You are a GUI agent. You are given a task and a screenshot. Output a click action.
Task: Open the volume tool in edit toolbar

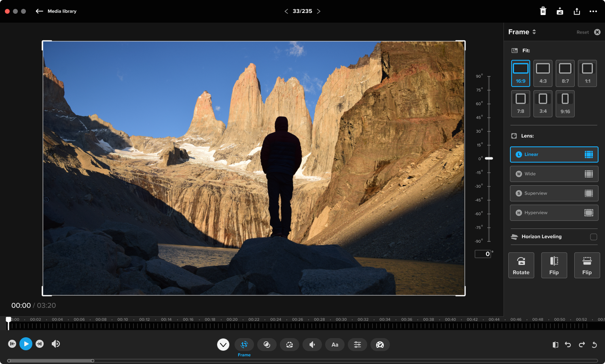point(312,345)
